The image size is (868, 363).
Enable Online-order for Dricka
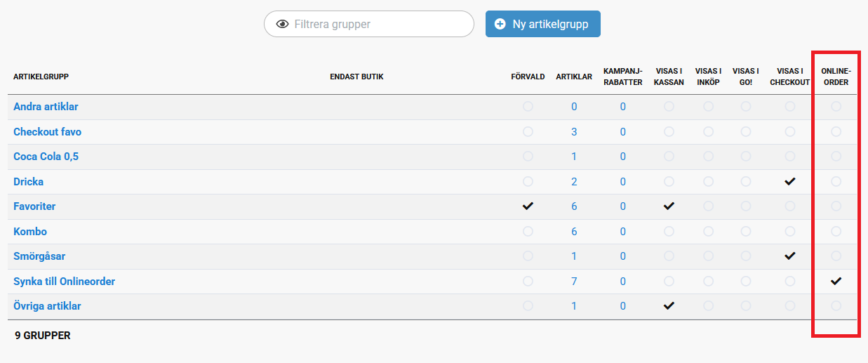point(836,181)
